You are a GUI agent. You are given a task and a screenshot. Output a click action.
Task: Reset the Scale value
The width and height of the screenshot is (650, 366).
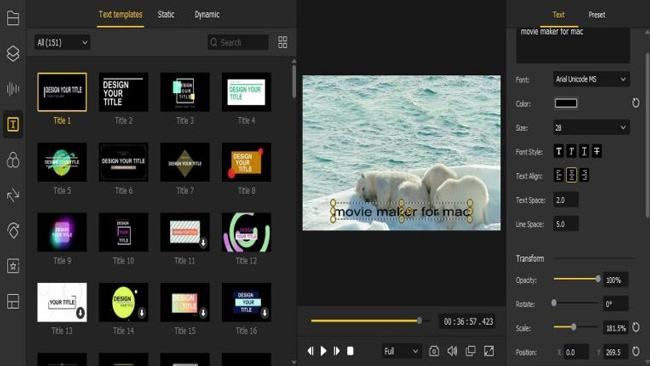click(x=635, y=327)
